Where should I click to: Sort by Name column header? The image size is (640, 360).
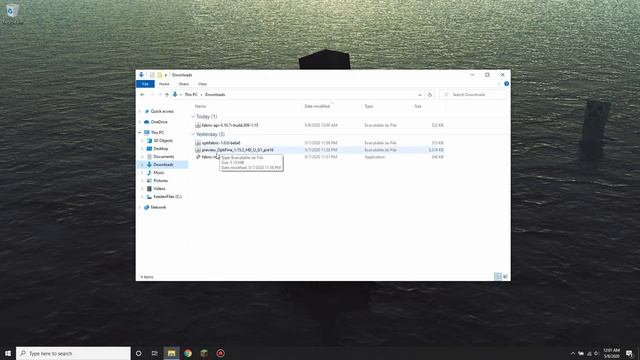pos(200,107)
